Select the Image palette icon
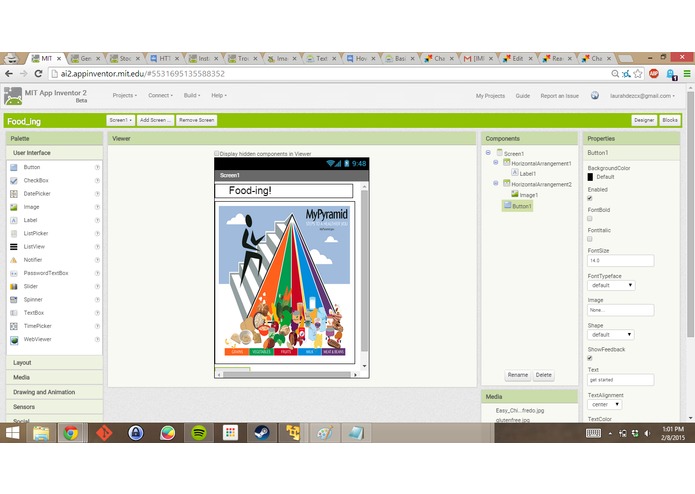695x494 pixels. coord(14,207)
